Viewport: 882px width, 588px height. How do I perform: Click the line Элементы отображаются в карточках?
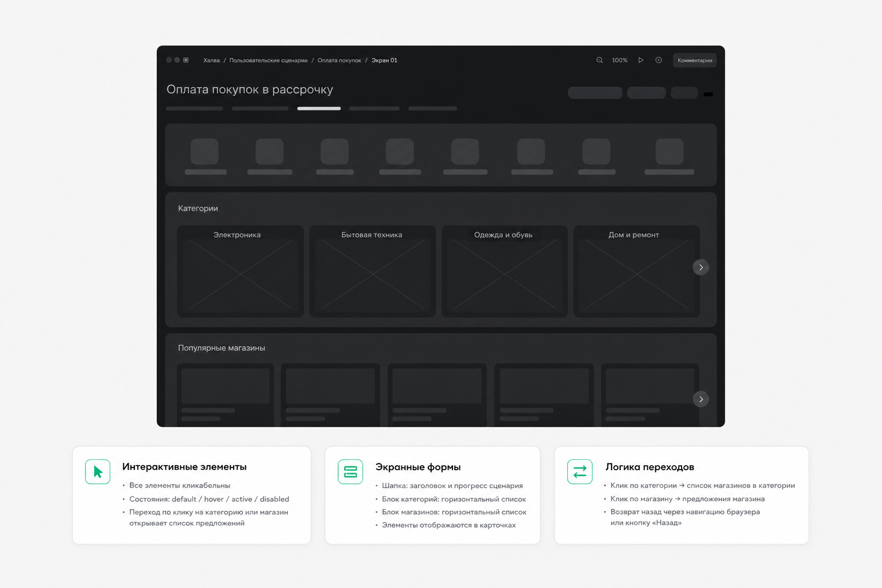tap(449, 525)
